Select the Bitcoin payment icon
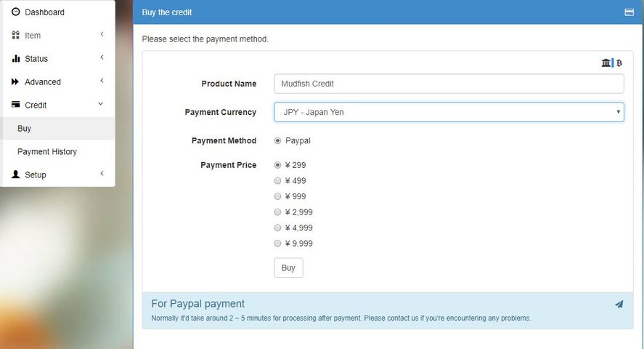 [x=619, y=63]
